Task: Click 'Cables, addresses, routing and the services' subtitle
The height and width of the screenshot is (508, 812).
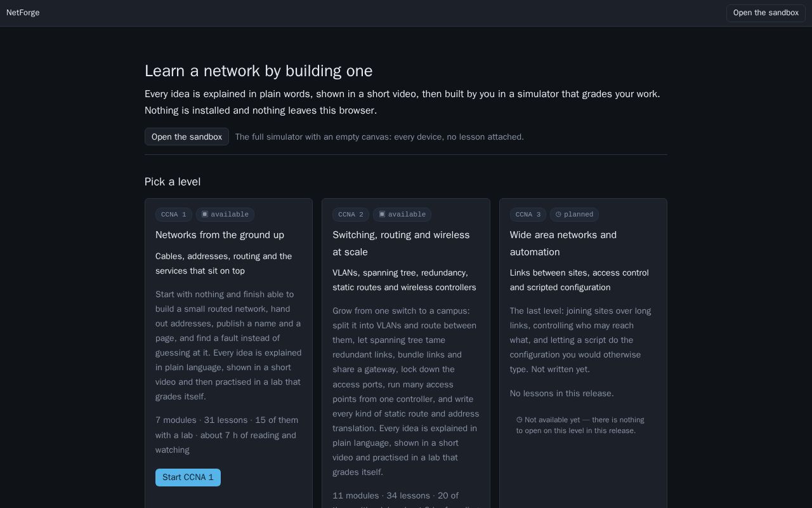Action: point(224,264)
